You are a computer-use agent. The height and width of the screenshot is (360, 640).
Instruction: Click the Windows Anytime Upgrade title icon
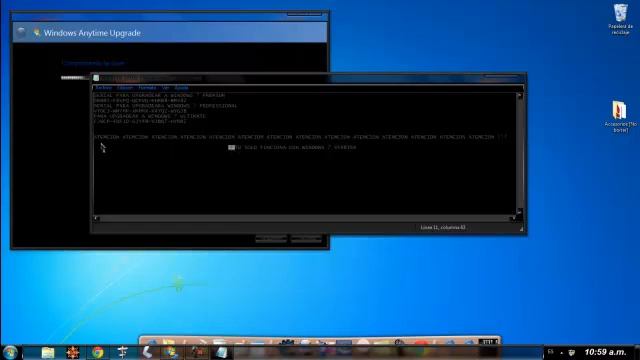click(37, 32)
